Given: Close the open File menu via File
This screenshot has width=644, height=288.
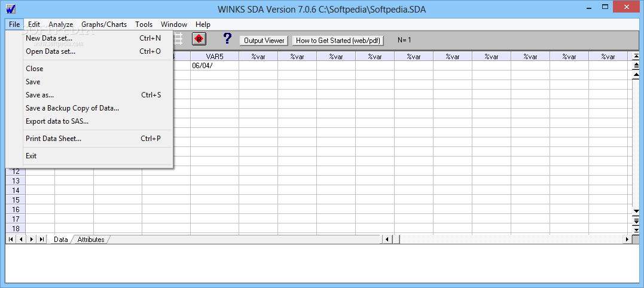Looking at the screenshot, I should [14, 24].
